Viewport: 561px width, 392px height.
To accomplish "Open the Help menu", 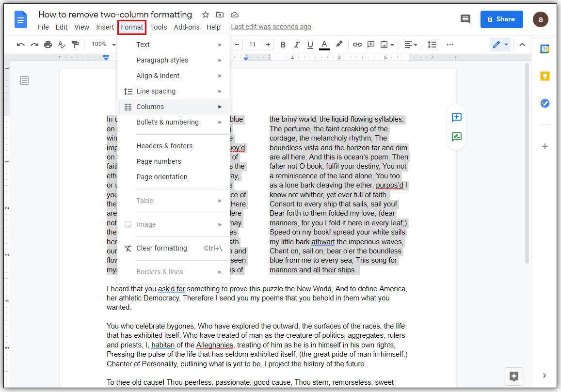I will pos(213,27).
